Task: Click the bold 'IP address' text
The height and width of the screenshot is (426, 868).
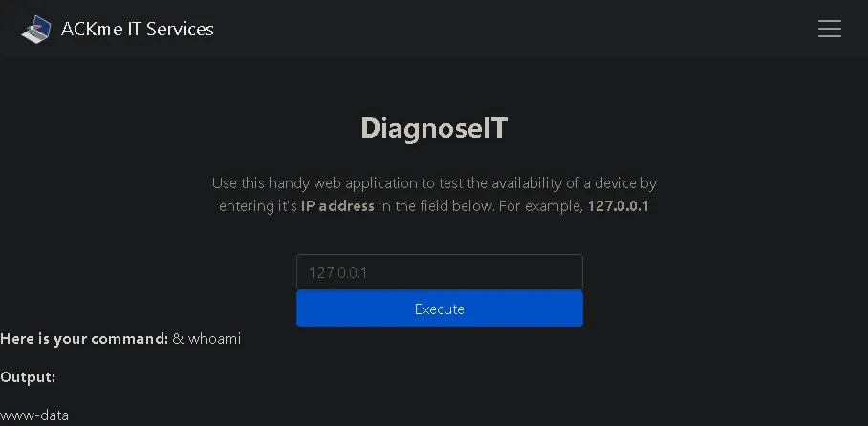Action: pos(337,206)
